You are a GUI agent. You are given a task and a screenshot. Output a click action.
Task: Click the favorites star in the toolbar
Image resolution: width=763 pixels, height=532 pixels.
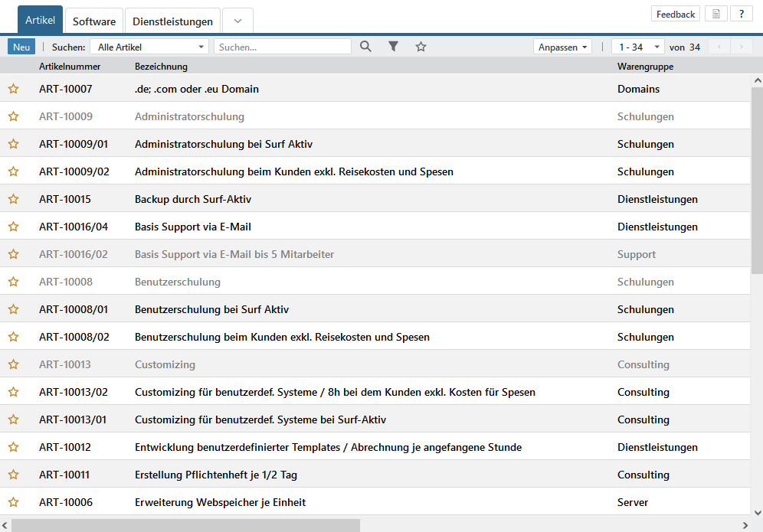tap(421, 47)
